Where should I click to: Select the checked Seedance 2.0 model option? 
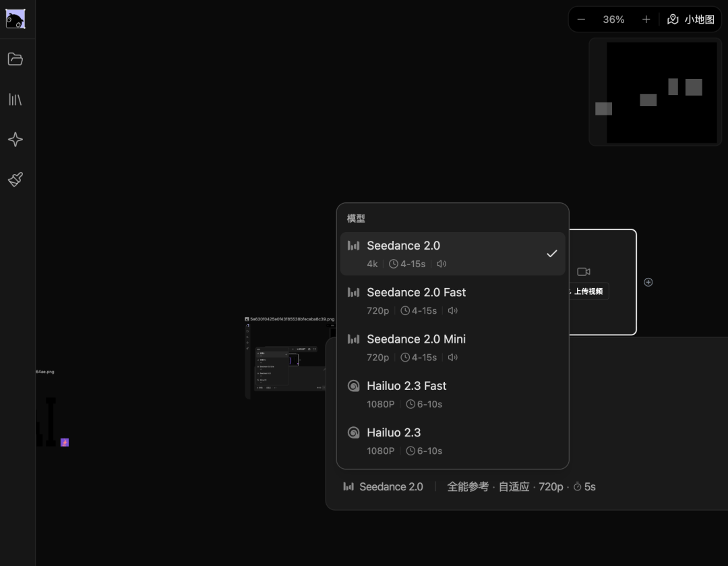[452, 254]
